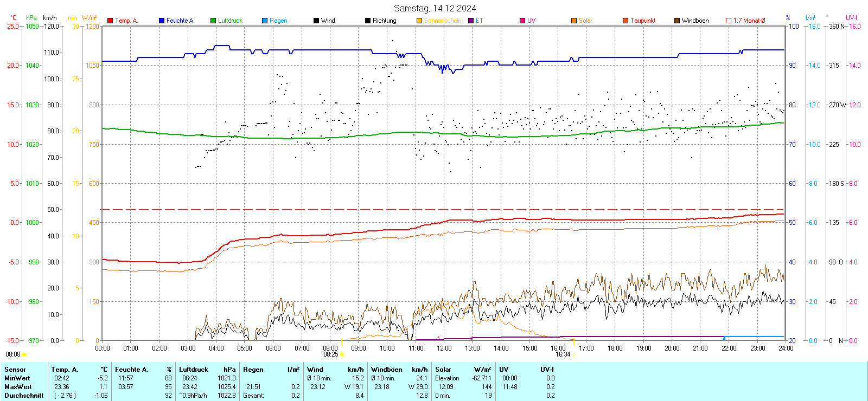
Task: Click the red Temp. A. legend swatch
Action: pyautogui.click(x=110, y=21)
